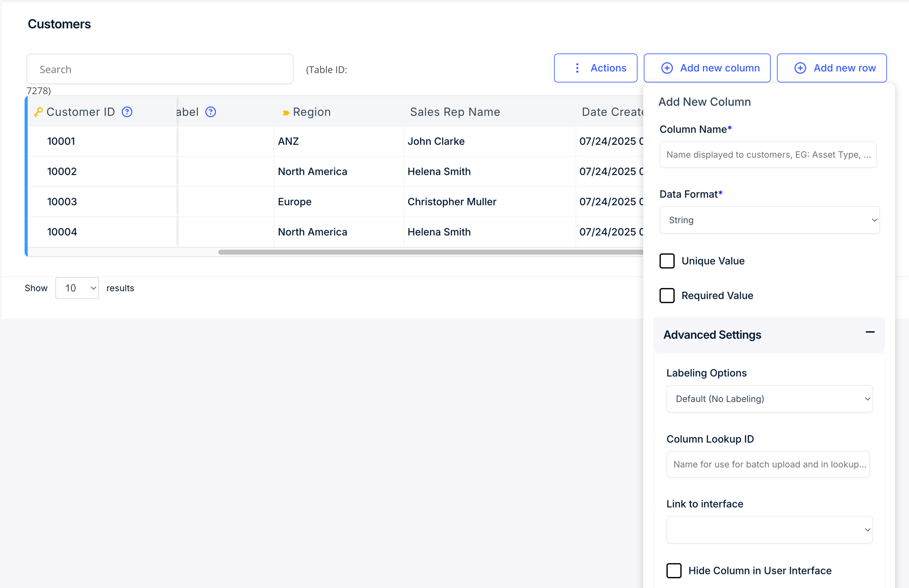This screenshot has height=588, width=909.
Task: Click the key icon beside Customer ID
Action: [38, 112]
